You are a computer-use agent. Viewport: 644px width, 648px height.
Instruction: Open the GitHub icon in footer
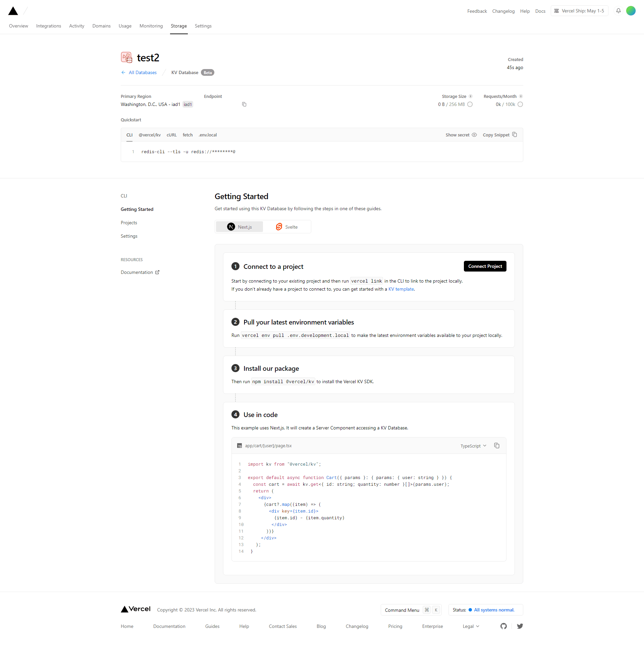click(x=503, y=626)
